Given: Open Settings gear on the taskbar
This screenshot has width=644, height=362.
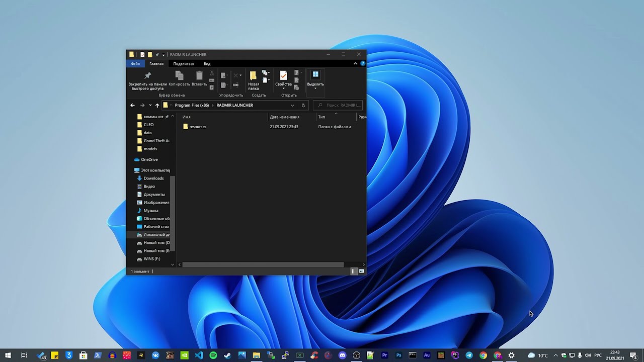Looking at the screenshot, I should coord(512,355).
